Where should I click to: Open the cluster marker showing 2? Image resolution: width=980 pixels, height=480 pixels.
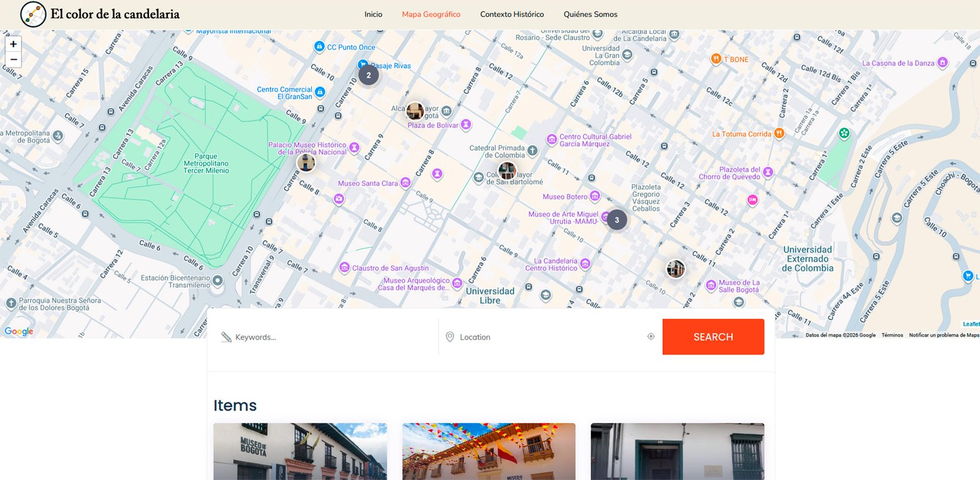click(x=368, y=75)
